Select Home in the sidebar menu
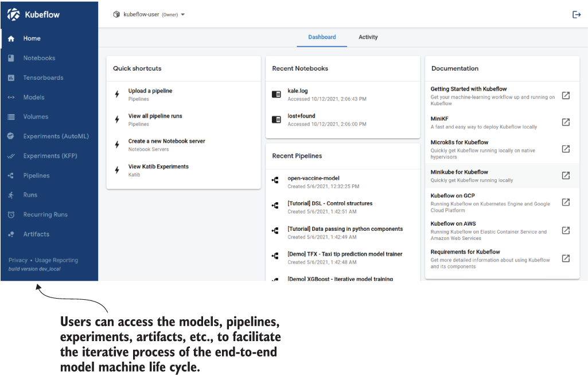 click(x=49, y=38)
